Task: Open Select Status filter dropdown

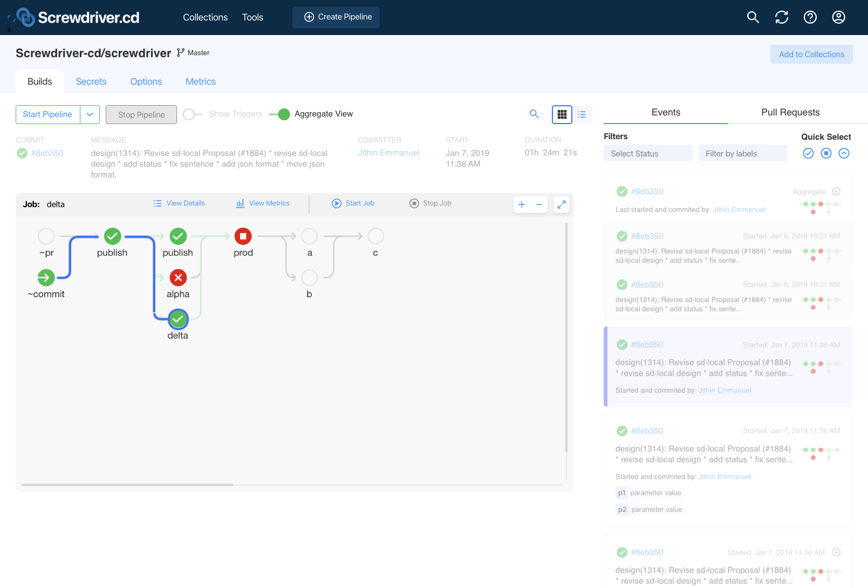Action: [648, 153]
